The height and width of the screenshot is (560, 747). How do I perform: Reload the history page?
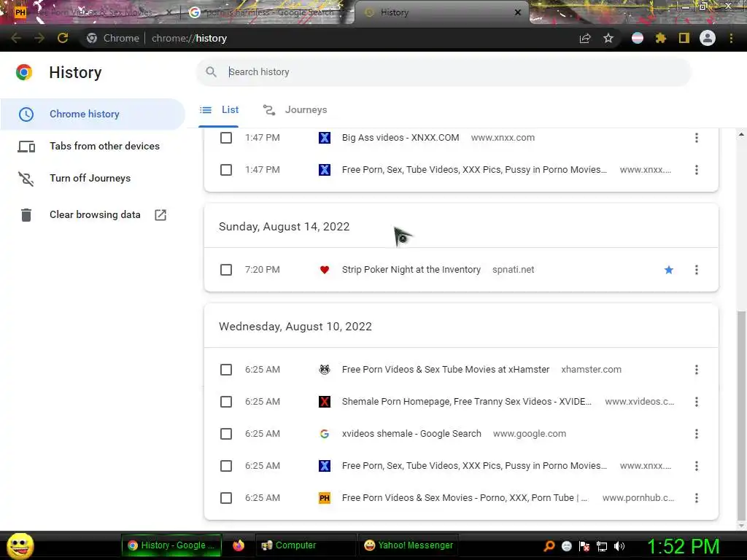63,38
